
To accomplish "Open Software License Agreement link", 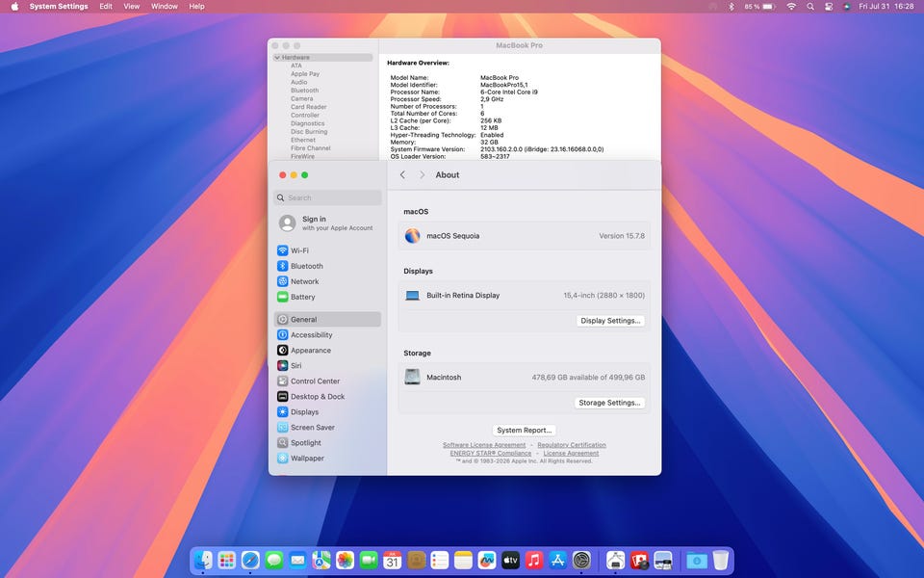I will pyautogui.click(x=484, y=445).
